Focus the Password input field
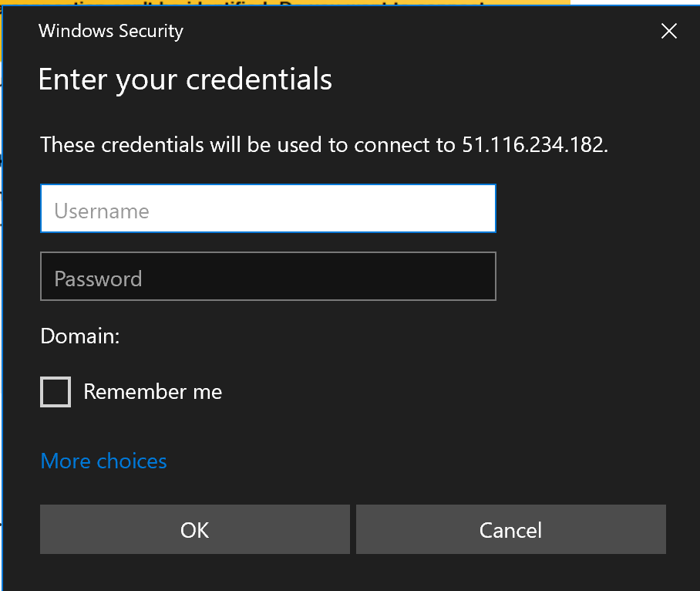This screenshot has width=700, height=591. (x=268, y=276)
